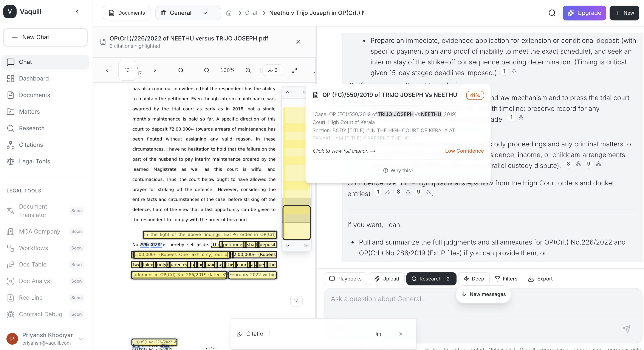644x350 pixels.
Task: Select the Legal Tools scales icon
Action: pos(11,161)
